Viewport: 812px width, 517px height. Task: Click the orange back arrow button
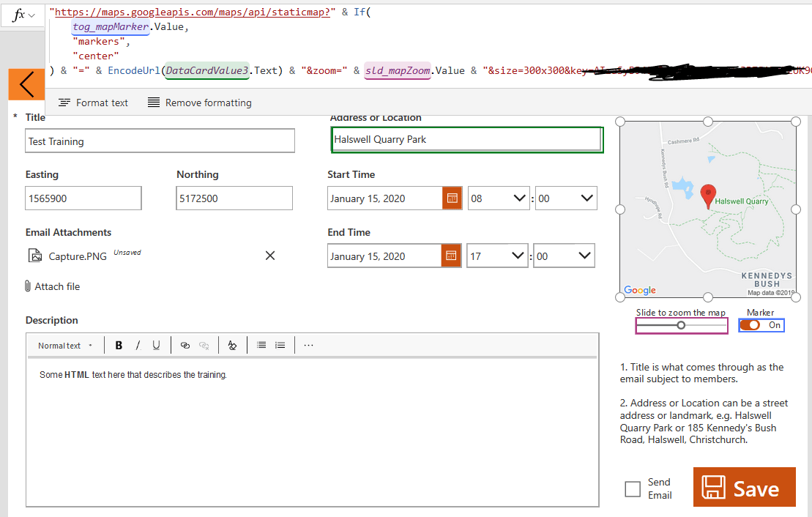[x=26, y=85]
